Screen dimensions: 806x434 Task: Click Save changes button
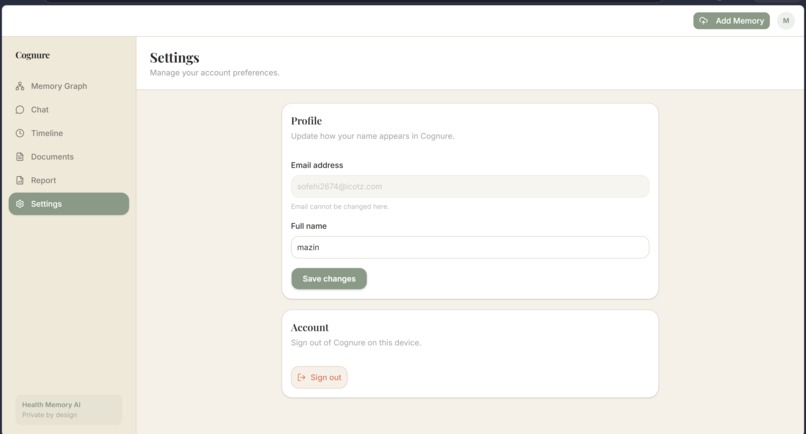329,279
